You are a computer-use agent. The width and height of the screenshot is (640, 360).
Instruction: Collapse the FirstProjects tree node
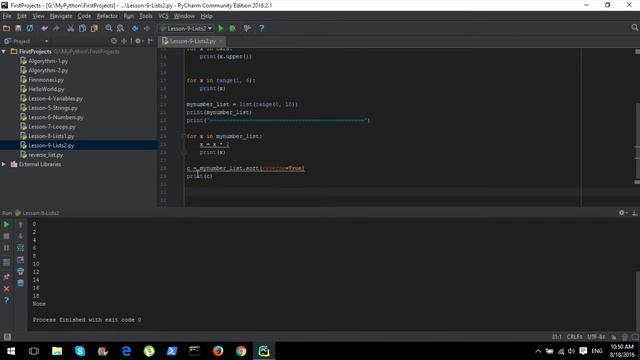[x=4, y=51]
